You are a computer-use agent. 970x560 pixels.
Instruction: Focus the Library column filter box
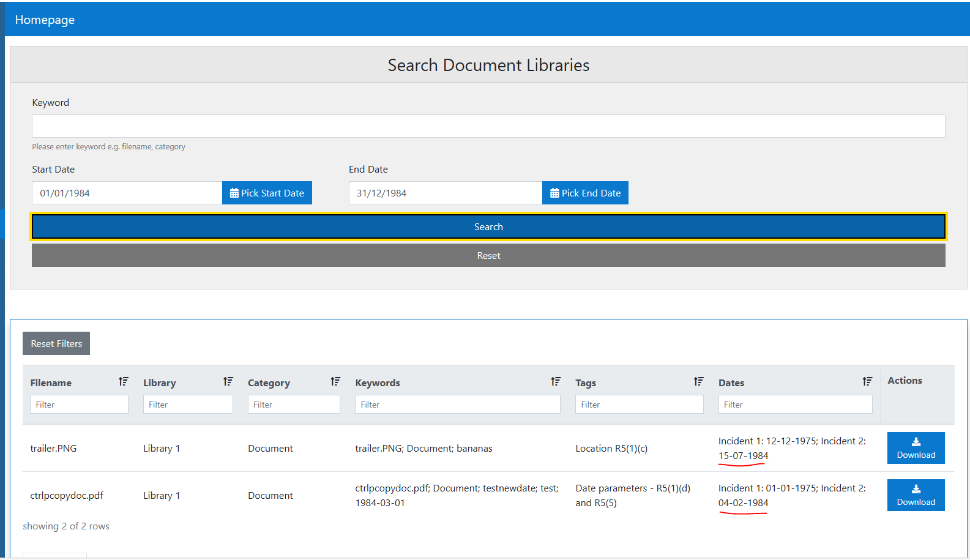(x=188, y=405)
